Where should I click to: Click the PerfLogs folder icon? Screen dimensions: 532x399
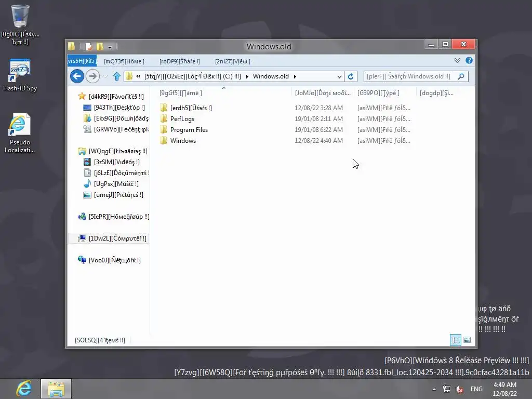click(x=164, y=119)
